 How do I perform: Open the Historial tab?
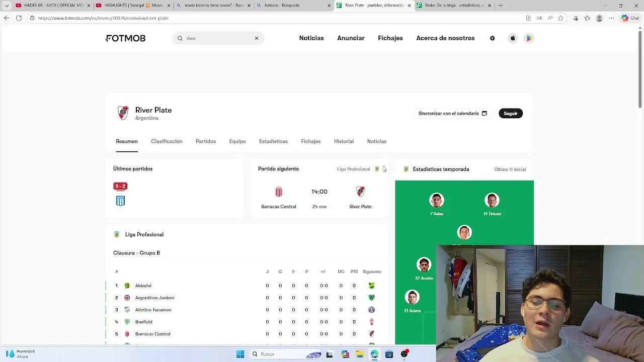coord(344,141)
